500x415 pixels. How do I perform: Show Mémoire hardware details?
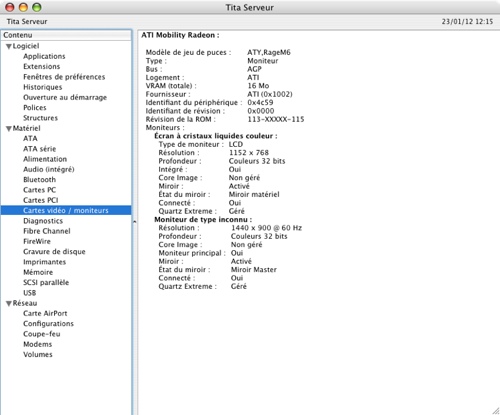point(38,272)
